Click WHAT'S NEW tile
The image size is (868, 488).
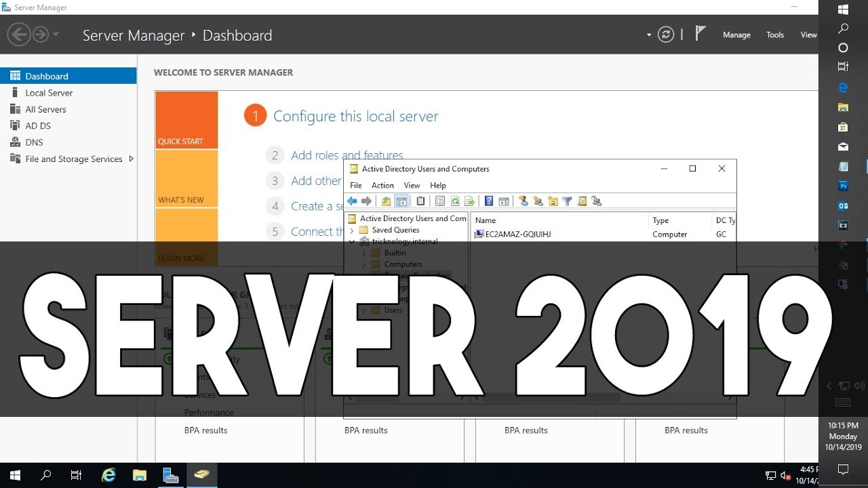[x=186, y=178]
